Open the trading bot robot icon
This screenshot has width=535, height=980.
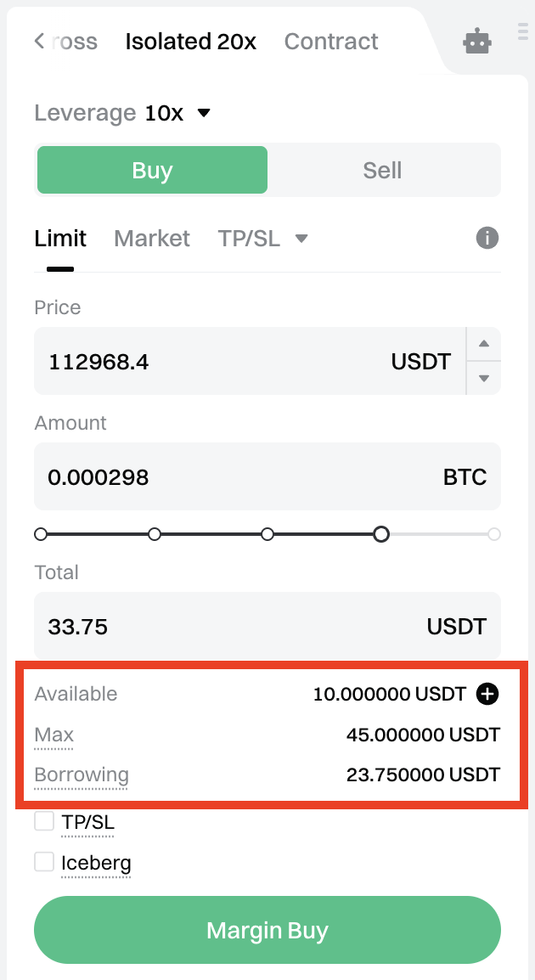click(477, 42)
